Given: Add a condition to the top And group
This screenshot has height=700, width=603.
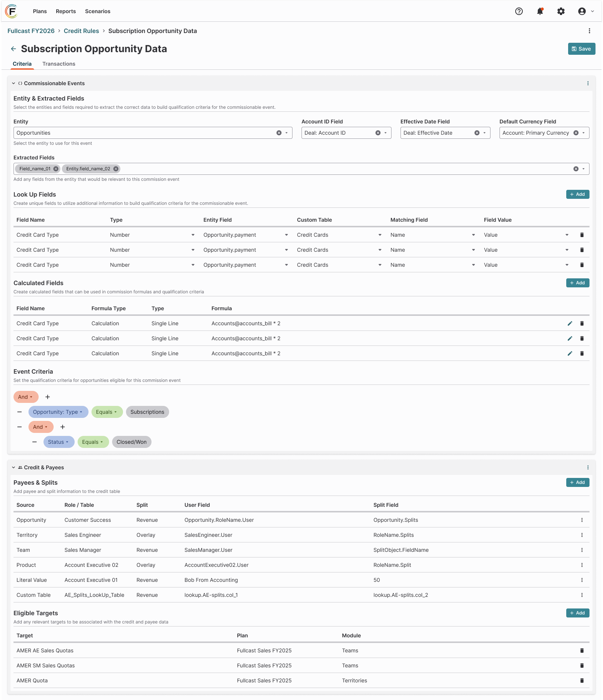Looking at the screenshot, I should coord(48,397).
